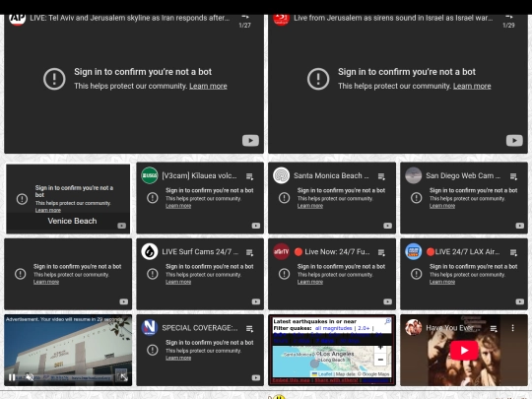Image resolution: width=532 pixels, height=399 pixels.
Task: Click YouTube logo in the Live Now 24/7 embed
Action: [x=388, y=301]
